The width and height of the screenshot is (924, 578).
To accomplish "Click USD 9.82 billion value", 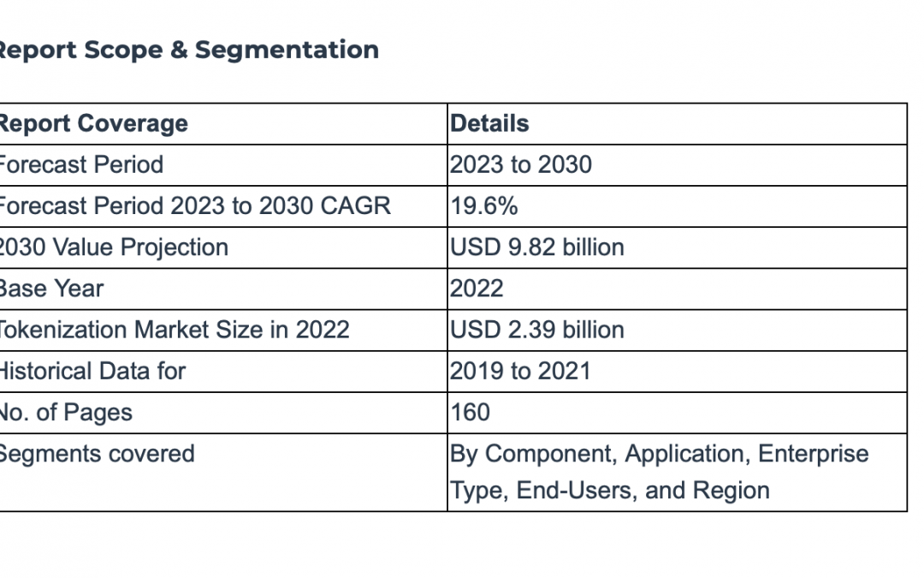I will click(x=537, y=247).
